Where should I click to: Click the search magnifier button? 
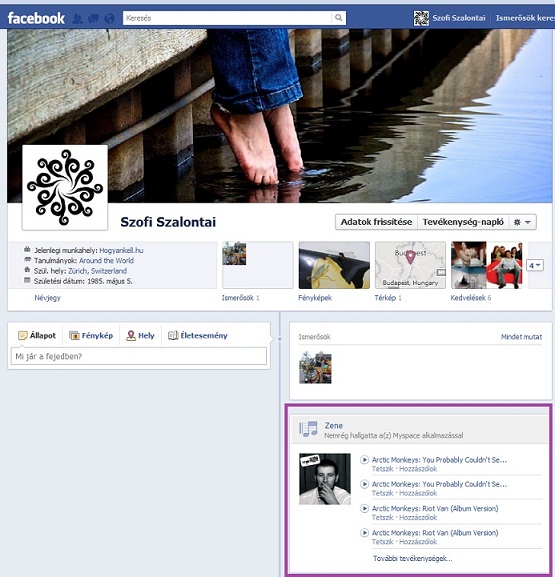point(338,18)
